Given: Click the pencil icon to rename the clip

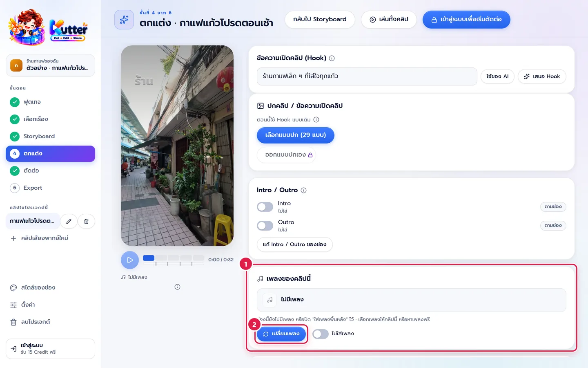Looking at the screenshot, I should 69,221.
